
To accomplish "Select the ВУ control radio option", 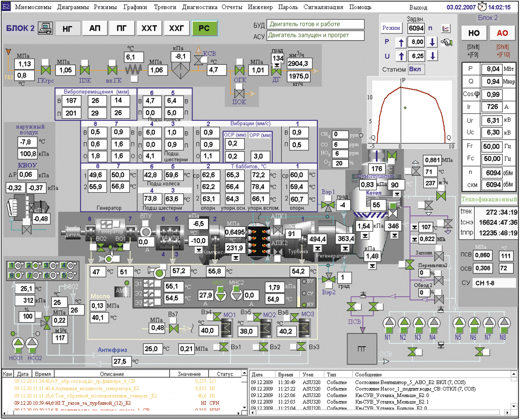I will point(304,281).
